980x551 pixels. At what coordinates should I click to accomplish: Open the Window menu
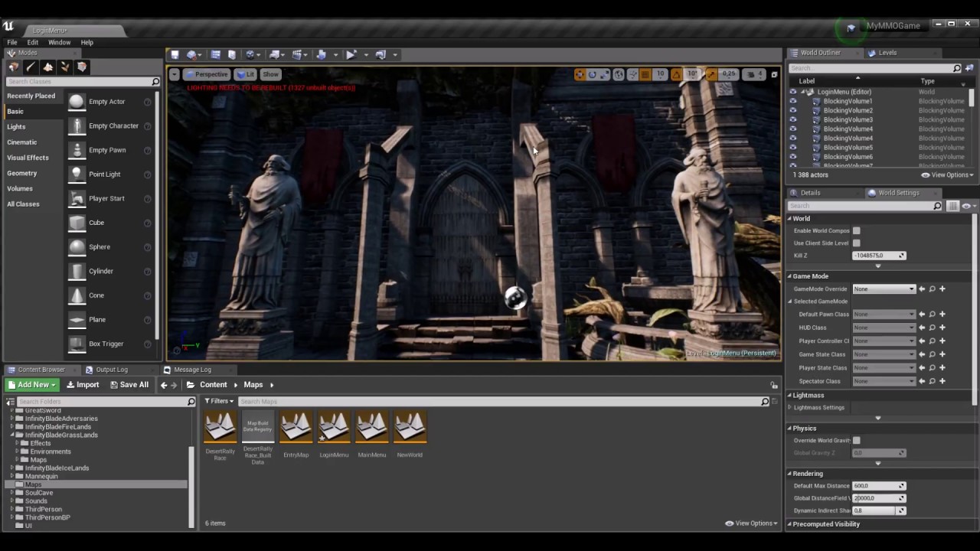[59, 43]
